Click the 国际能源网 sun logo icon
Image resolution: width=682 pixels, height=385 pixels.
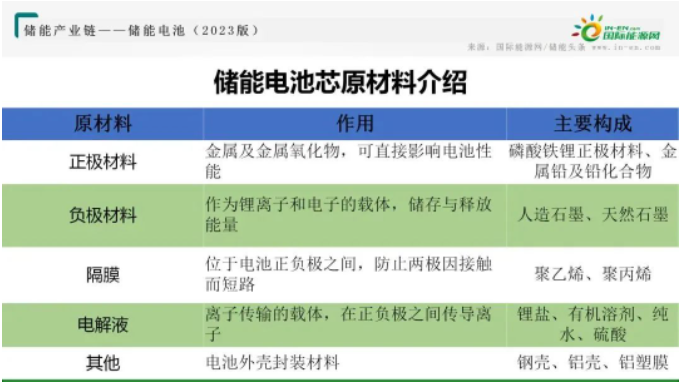coord(588,28)
